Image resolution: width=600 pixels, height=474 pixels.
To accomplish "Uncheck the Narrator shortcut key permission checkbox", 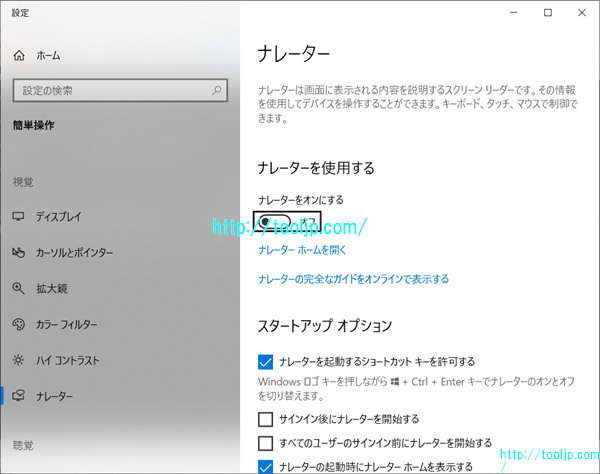I will point(266,362).
